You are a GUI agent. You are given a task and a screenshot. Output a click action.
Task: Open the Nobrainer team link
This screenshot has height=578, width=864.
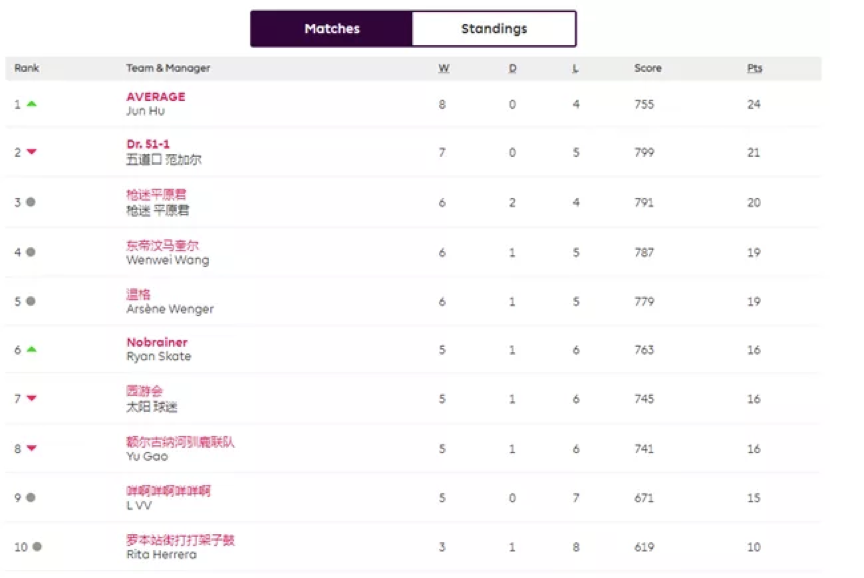(157, 342)
